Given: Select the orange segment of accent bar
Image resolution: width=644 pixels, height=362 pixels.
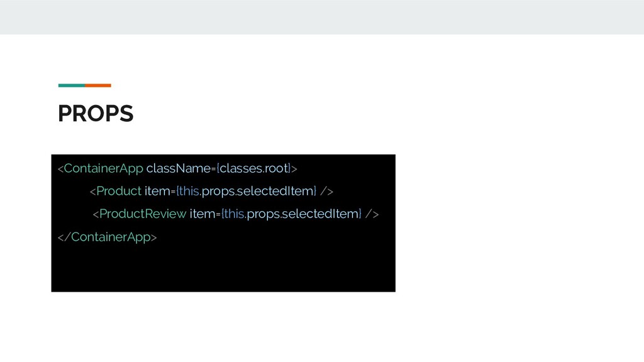Looking at the screenshot, I should point(98,85).
